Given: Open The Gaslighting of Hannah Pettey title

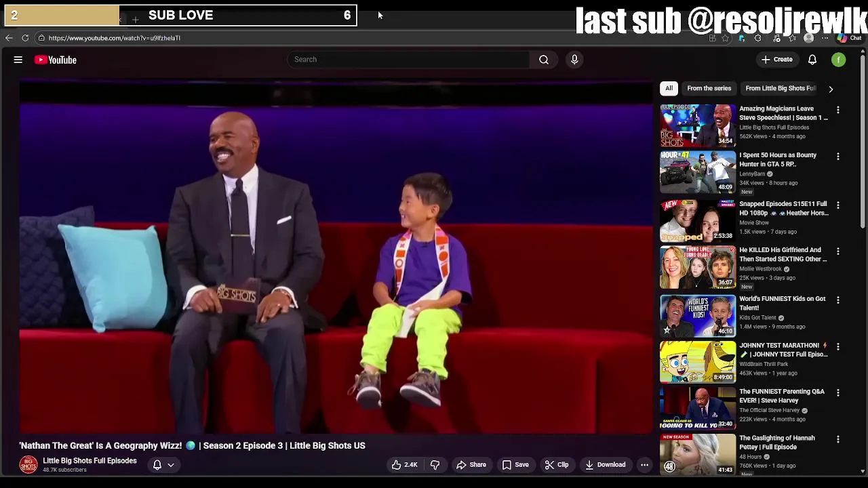Looking at the screenshot, I should coord(778,443).
